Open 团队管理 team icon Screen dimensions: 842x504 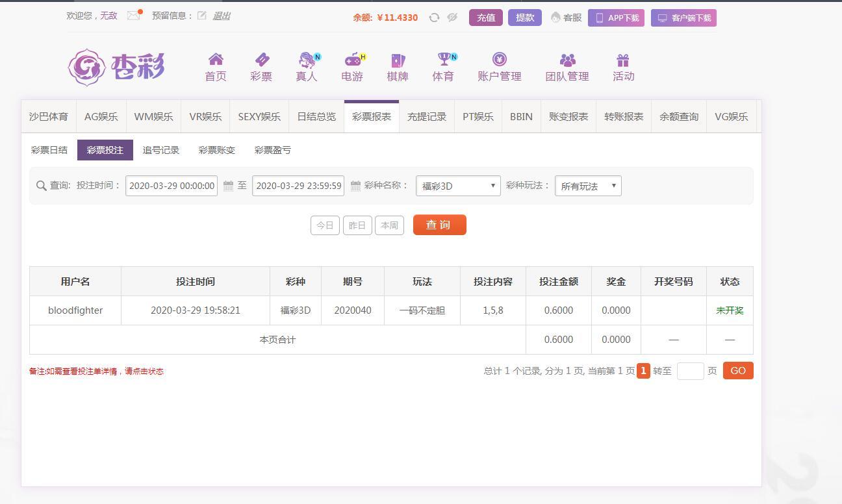pyautogui.click(x=567, y=60)
